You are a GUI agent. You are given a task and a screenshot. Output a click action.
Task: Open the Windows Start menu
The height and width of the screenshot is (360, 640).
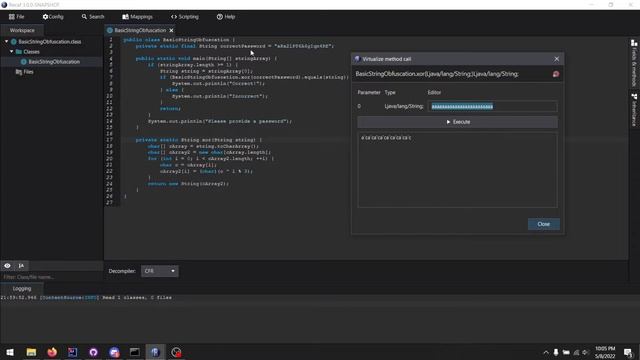[x=10, y=352]
